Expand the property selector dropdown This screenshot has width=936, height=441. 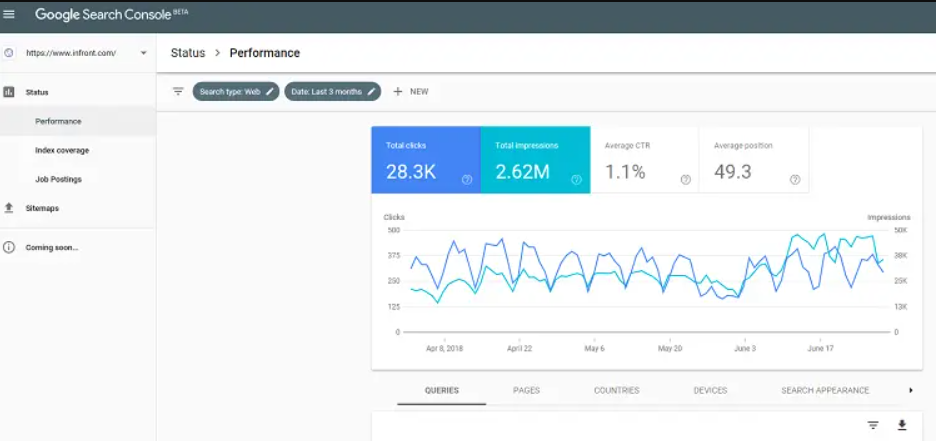coord(143,53)
